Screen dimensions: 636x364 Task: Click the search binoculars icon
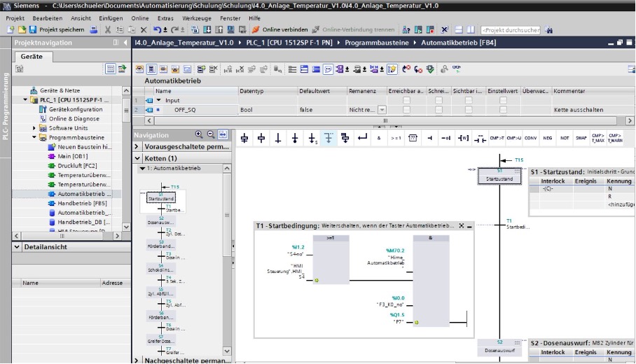549,30
